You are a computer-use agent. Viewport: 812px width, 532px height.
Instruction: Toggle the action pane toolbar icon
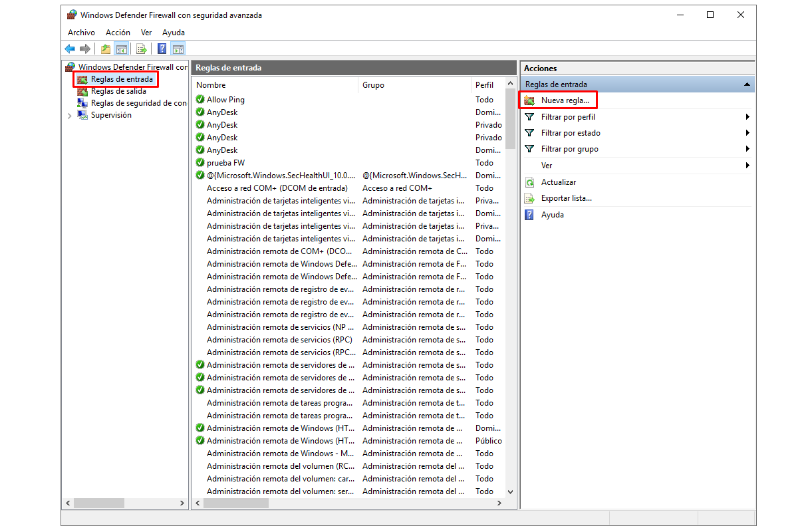[x=178, y=49]
